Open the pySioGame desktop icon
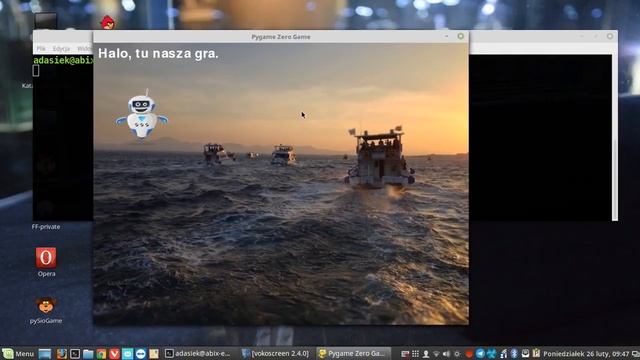The width and height of the screenshot is (640, 360). click(46, 305)
